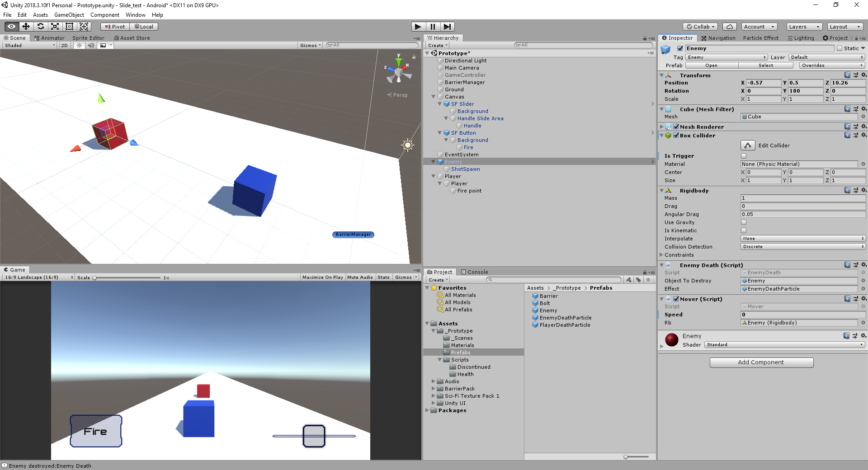This screenshot has height=470, width=868.
Task: Open Interpolate dropdown
Action: pyautogui.click(x=803, y=239)
